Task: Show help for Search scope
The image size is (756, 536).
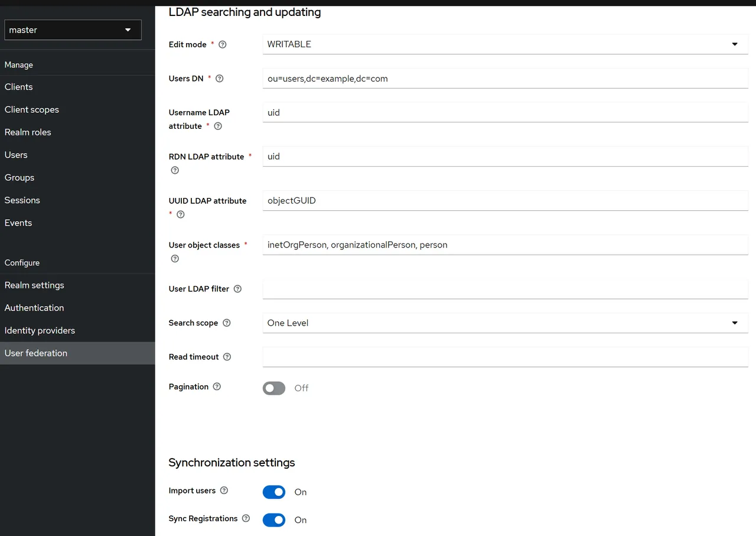Action: pyautogui.click(x=226, y=323)
